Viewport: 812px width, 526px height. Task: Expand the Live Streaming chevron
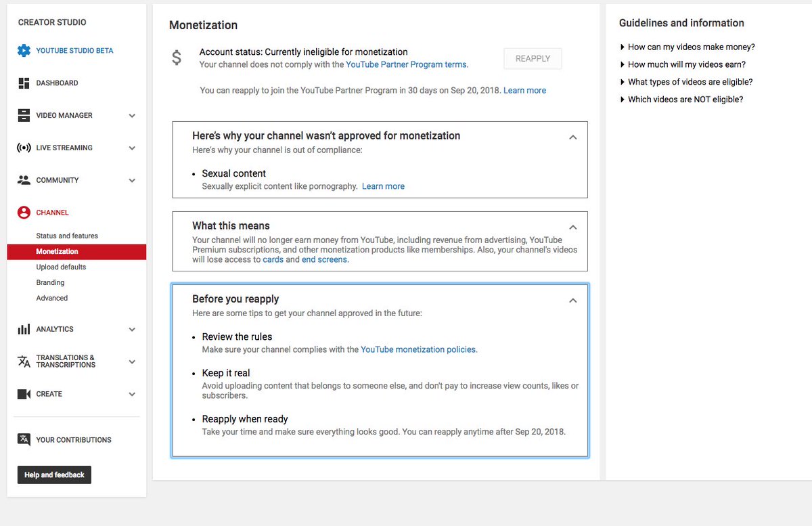(x=132, y=148)
